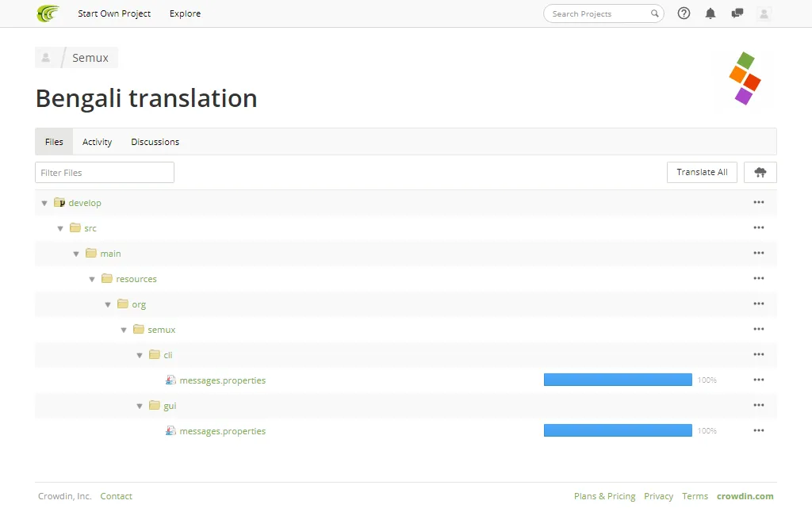Click 100% label of gui messages.properties
This screenshot has height=508, width=812.
tap(707, 430)
